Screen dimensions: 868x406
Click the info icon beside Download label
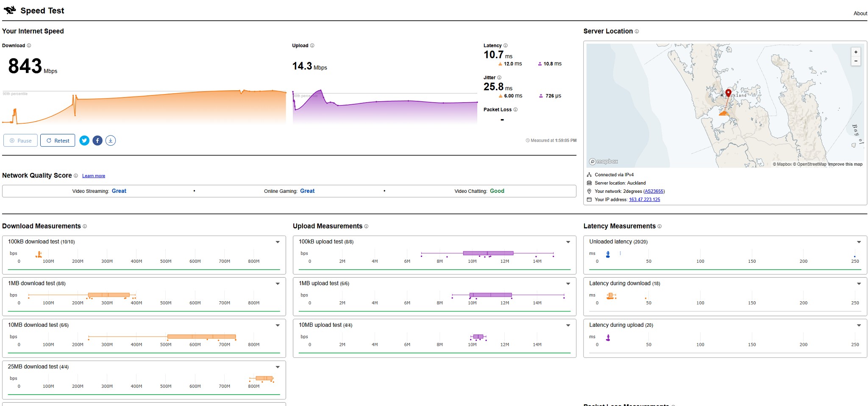29,46
